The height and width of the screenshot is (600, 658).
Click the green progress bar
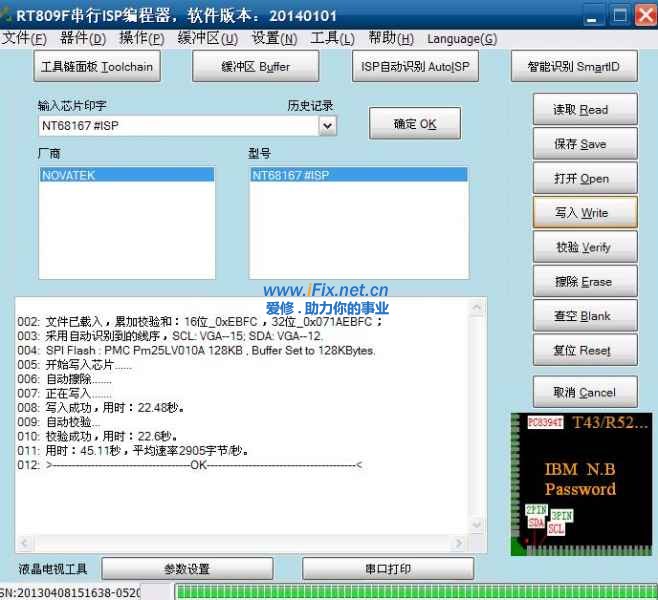[415, 592]
